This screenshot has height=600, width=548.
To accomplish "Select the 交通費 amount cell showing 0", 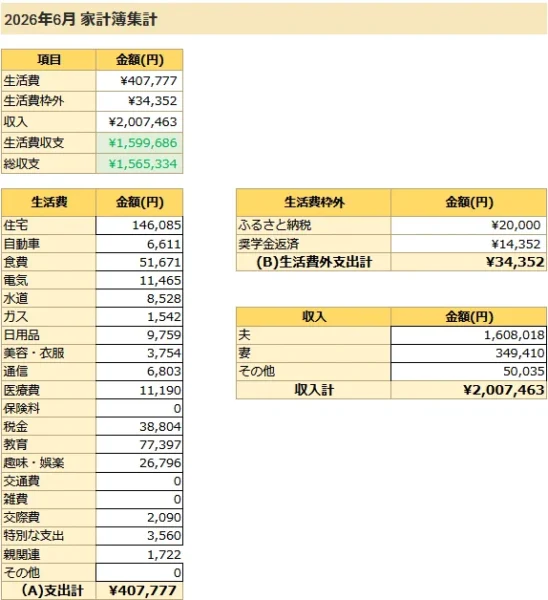I will tap(139, 481).
